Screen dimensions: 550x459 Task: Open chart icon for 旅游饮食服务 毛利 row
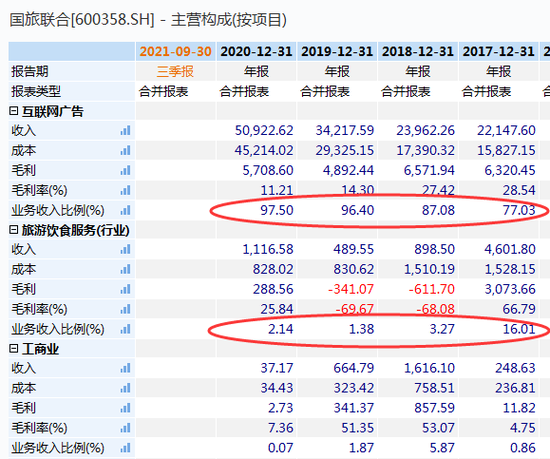coord(125,289)
